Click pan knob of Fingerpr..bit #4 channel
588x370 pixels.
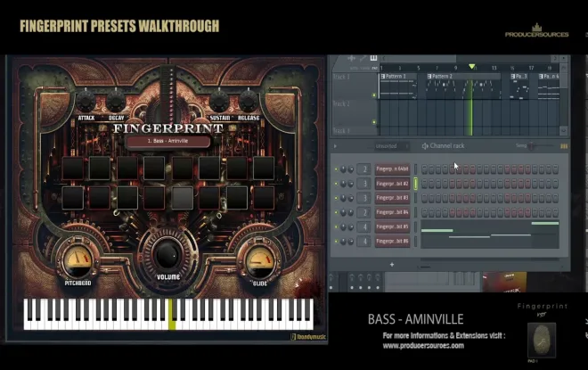343,212
